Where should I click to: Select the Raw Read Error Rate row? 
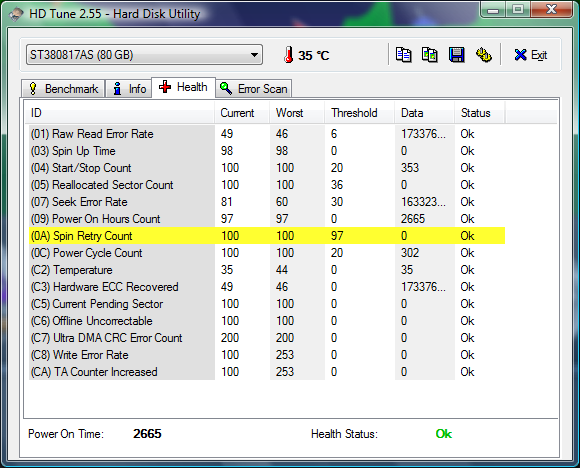[267, 134]
